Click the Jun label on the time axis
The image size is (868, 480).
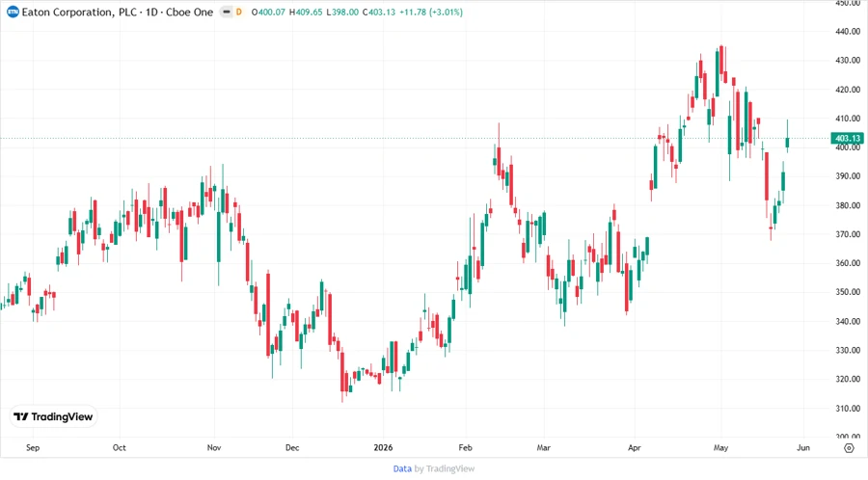pyautogui.click(x=803, y=447)
